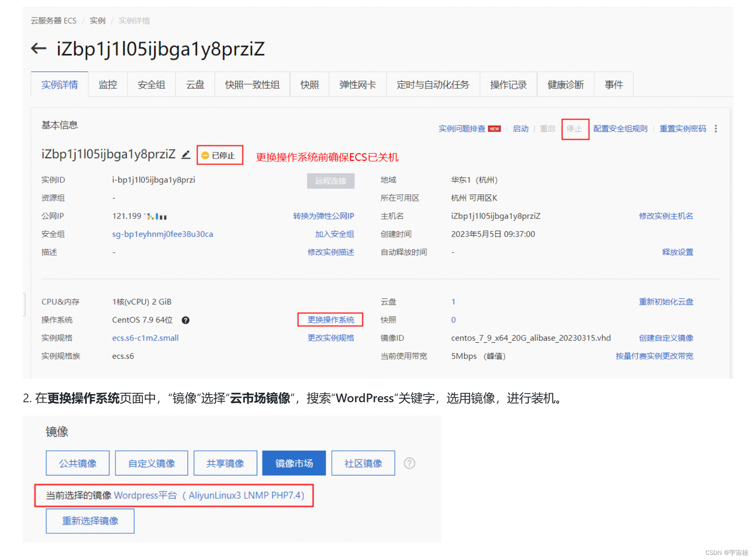Select the 重新选择镜像 button
This screenshot has width=755, height=560.
(90, 521)
